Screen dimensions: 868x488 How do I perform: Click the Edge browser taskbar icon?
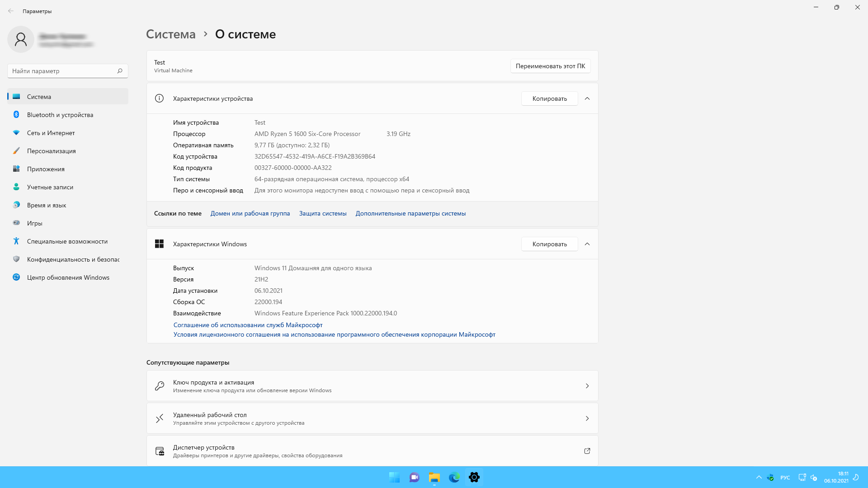454,477
